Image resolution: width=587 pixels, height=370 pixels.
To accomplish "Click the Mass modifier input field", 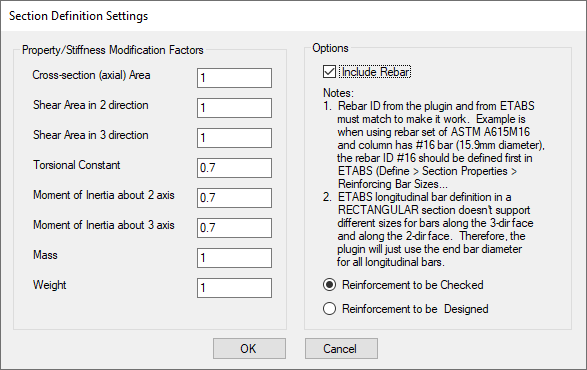I will click(234, 258).
